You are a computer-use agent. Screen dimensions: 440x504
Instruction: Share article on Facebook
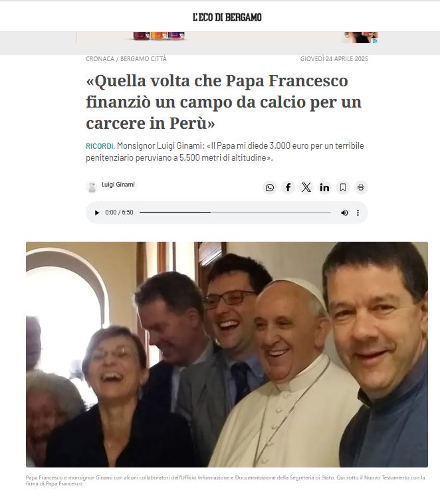pos(288,187)
